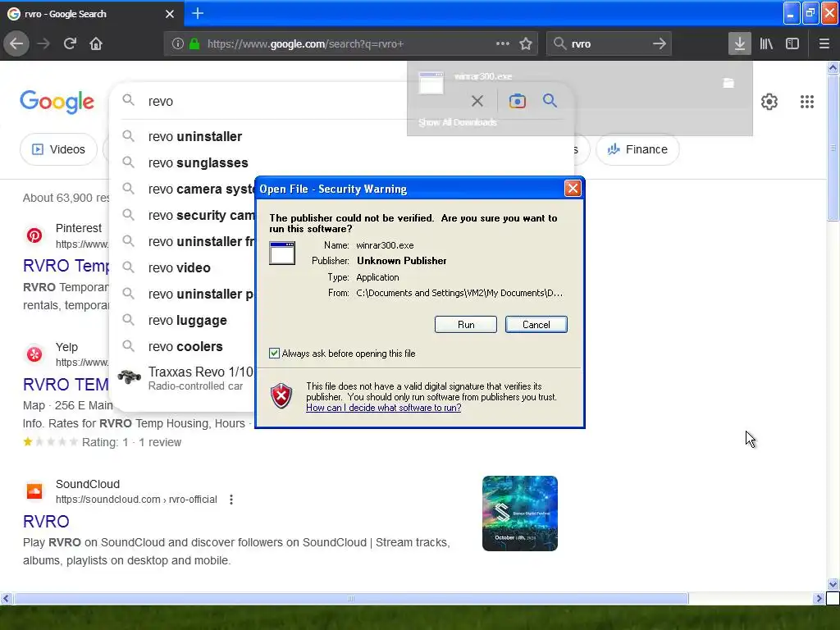Open the SoundCloud festival thumbnail image
Screen dimensions: 840x630
click(519, 514)
